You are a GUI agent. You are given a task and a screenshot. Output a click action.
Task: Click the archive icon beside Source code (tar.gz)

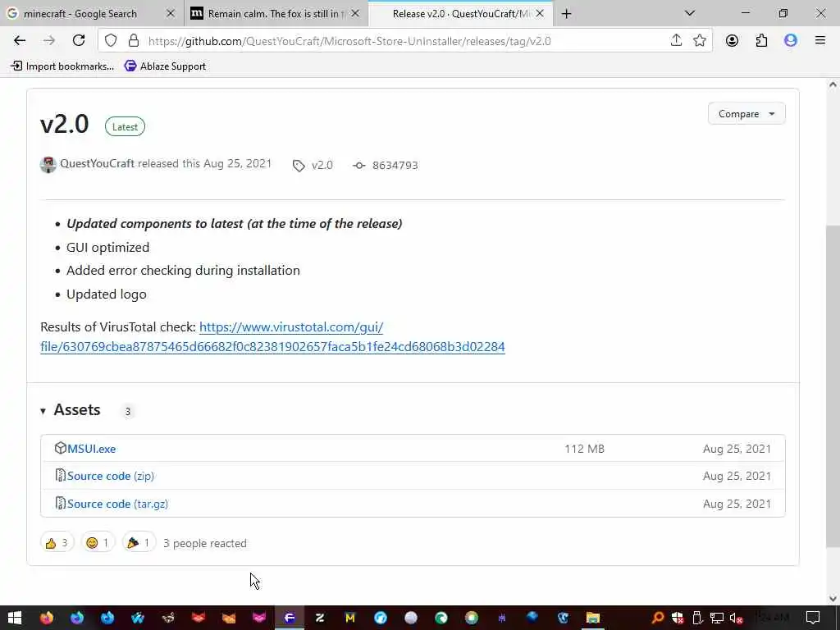coord(60,503)
